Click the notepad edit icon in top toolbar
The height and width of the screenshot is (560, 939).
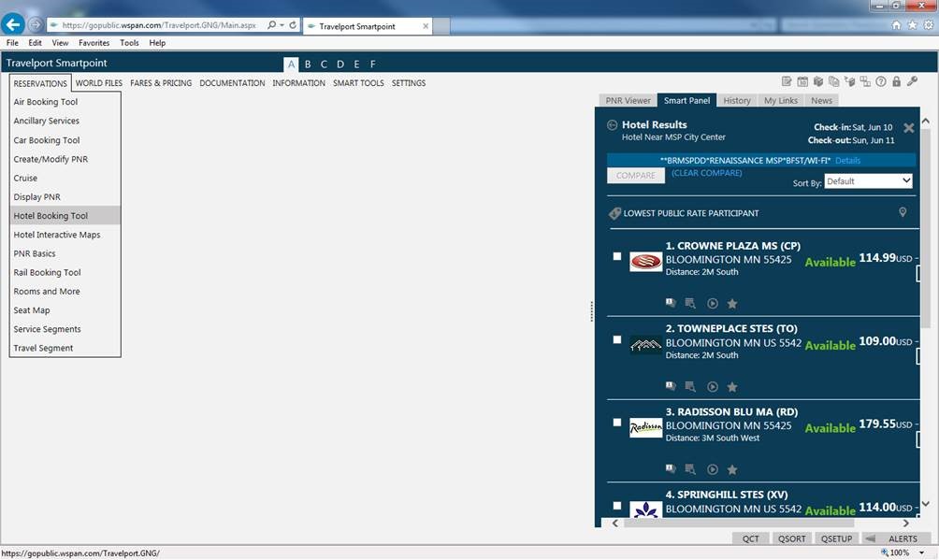[x=787, y=81]
